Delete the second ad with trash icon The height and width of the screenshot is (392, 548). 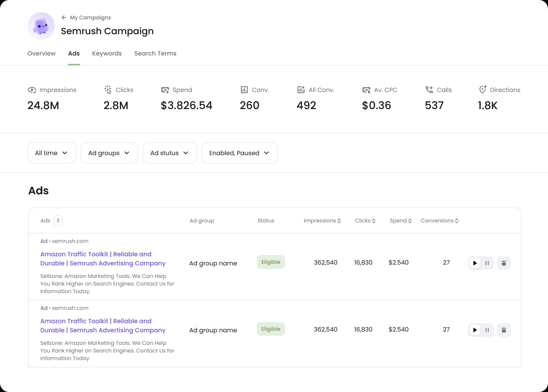(x=504, y=330)
